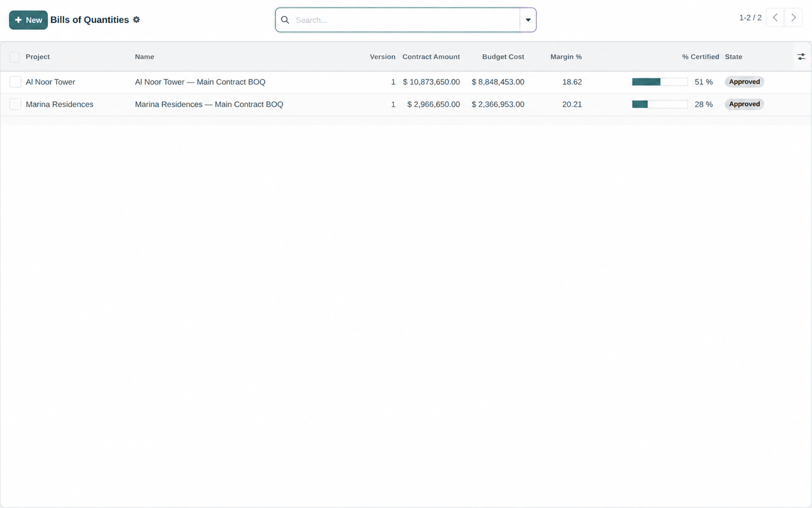Open the Bills of Quantities gear settings

click(x=136, y=19)
